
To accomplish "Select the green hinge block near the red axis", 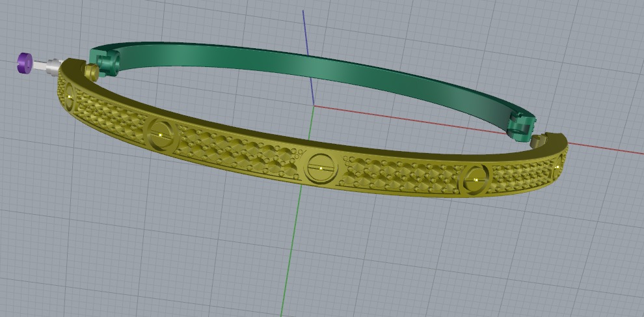I will coord(522,128).
